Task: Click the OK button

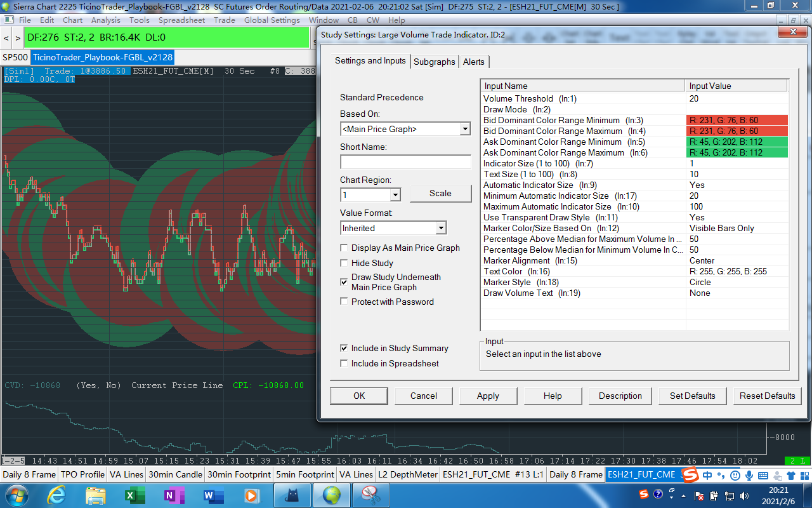Action: point(359,396)
